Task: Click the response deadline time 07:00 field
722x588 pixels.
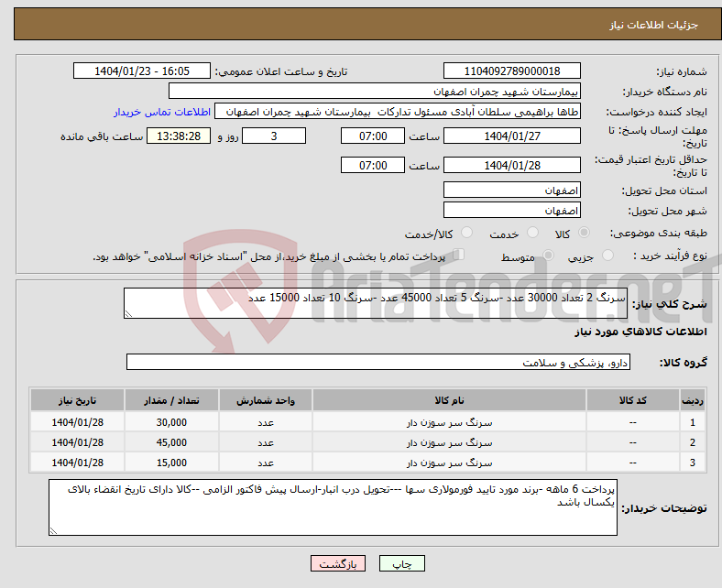Action: [373, 136]
